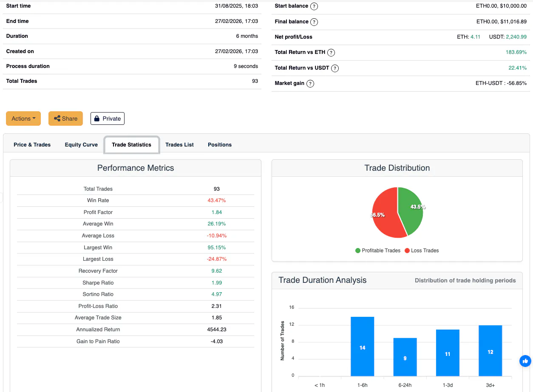Image resolution: width=533 pixels, height=392 pixels.
Task: Click the Sharpe Ratio value 1.99
Action: click(217, 283)
